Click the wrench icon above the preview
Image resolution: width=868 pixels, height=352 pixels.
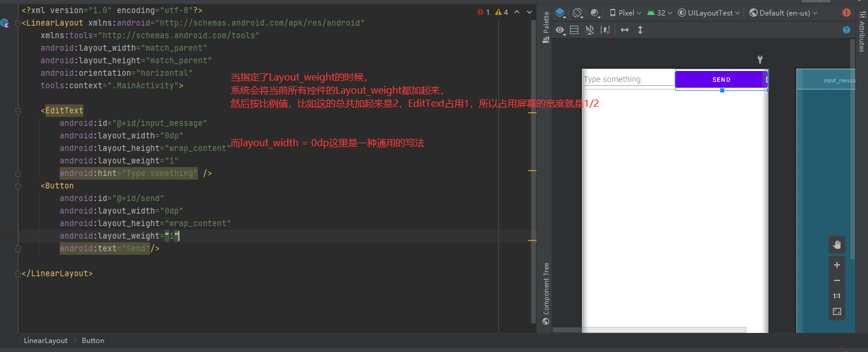[x=759, y=60]
